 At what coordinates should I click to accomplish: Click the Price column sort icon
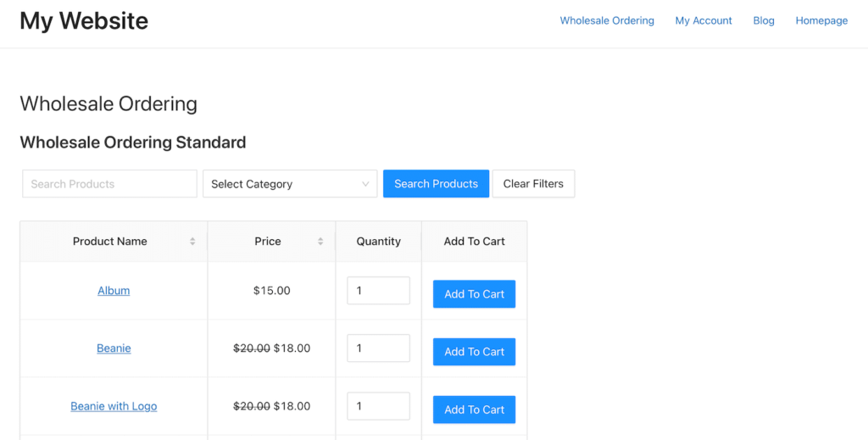[320, 242]
